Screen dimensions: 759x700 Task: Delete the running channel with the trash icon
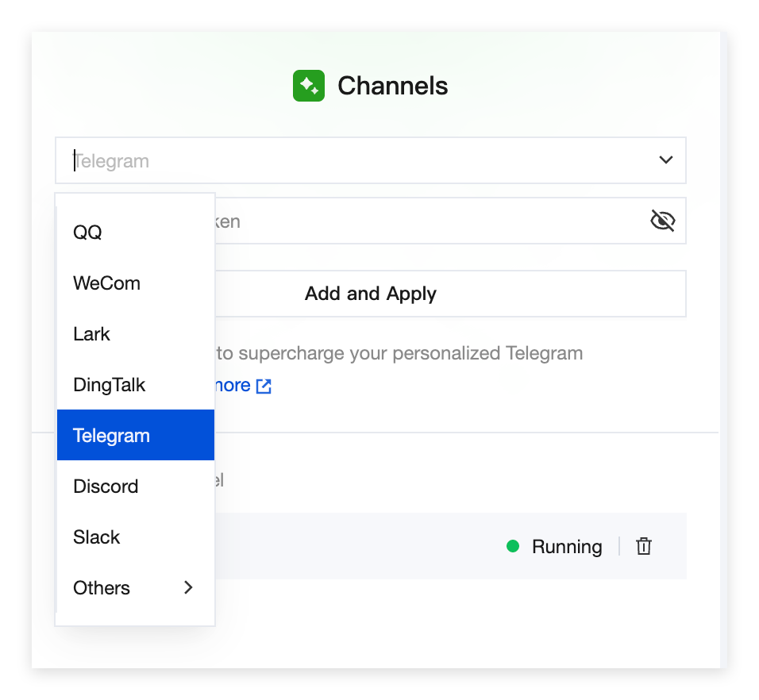pos(644,546)
